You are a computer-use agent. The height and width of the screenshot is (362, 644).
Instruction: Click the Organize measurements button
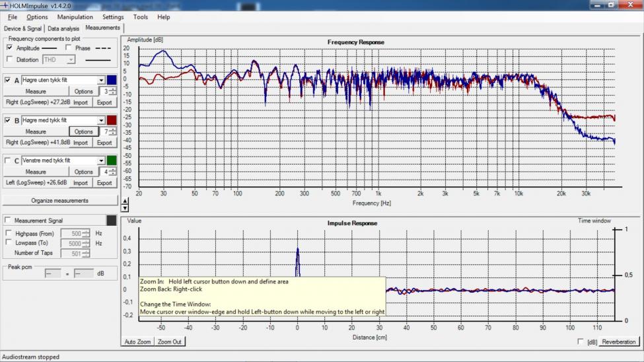(59, 200)
